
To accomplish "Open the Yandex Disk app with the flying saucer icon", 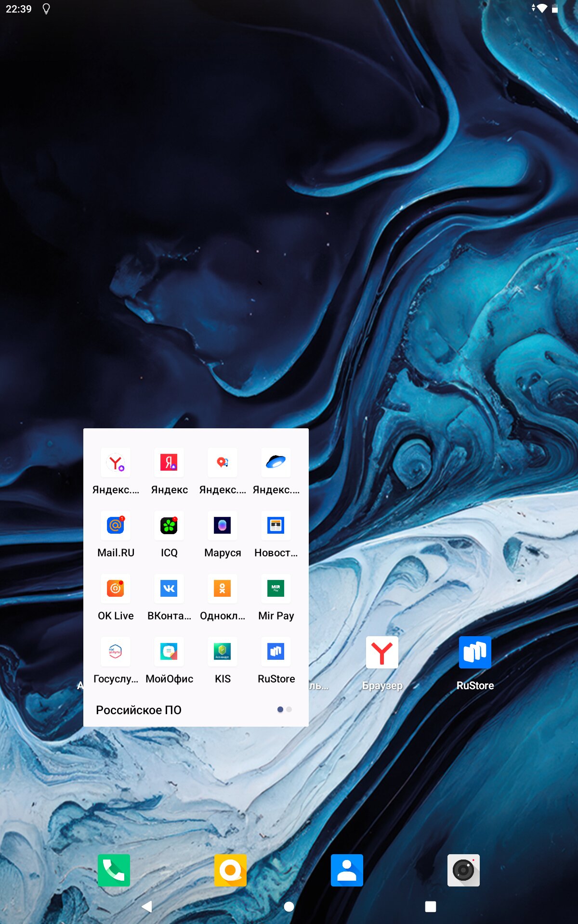I will click(x=276, y=462).
